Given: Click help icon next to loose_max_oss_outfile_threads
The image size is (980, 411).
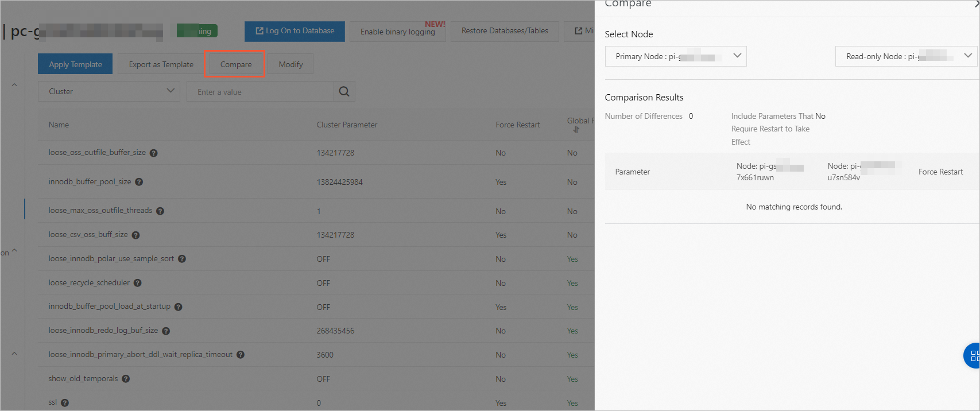Looking at the screenshot, I should [160, 211].
